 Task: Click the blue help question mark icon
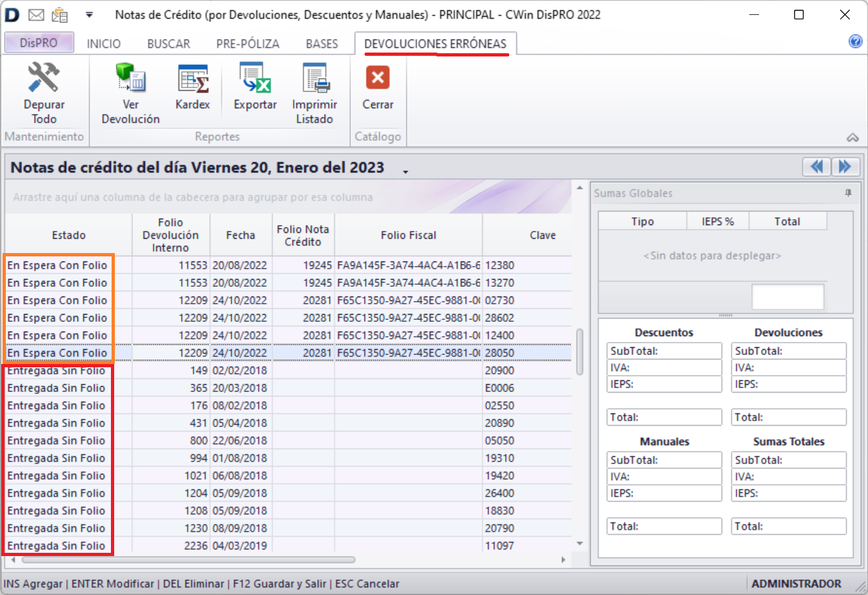pos(855,42)
